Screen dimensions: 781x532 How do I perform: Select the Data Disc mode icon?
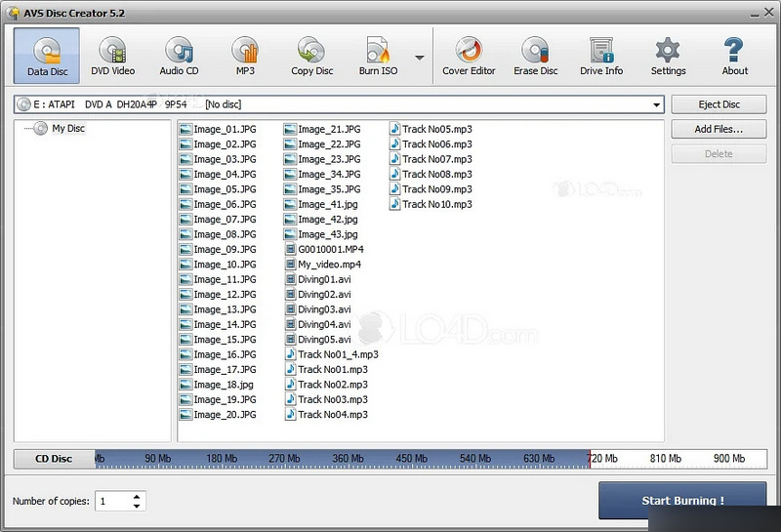click(x=47, y=55)
